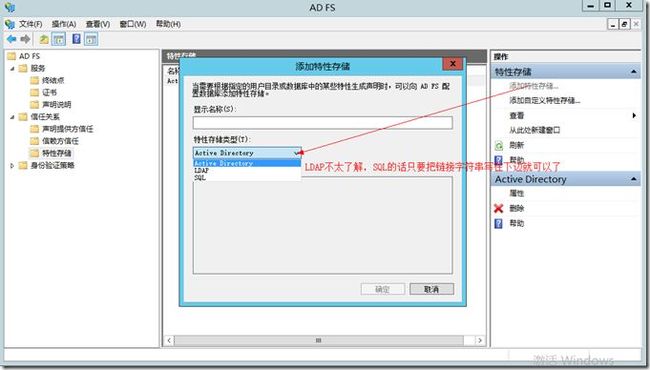
Task: Open the 特性存储类型 dropdown arrow
Action: click(297, 153)
